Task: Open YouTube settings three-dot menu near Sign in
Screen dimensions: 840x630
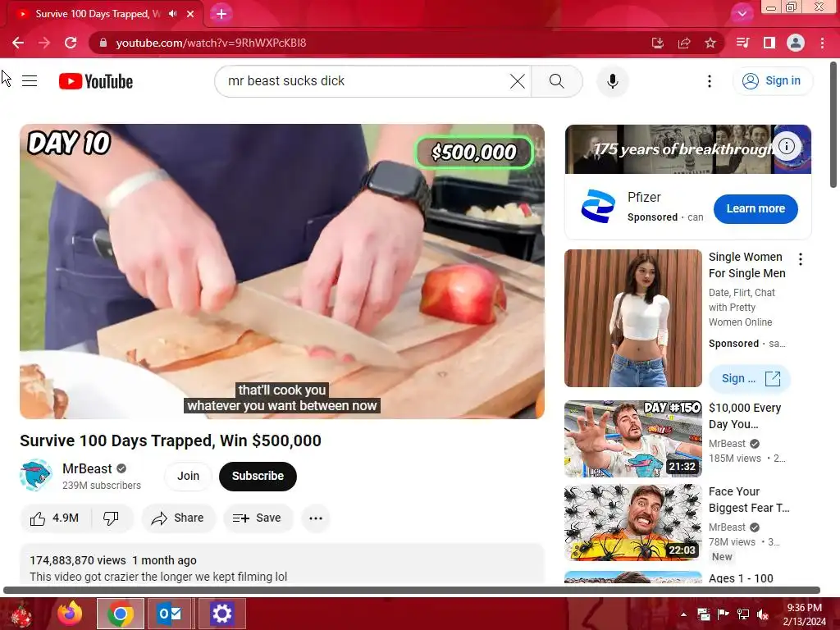Action: tap(710, 81)
